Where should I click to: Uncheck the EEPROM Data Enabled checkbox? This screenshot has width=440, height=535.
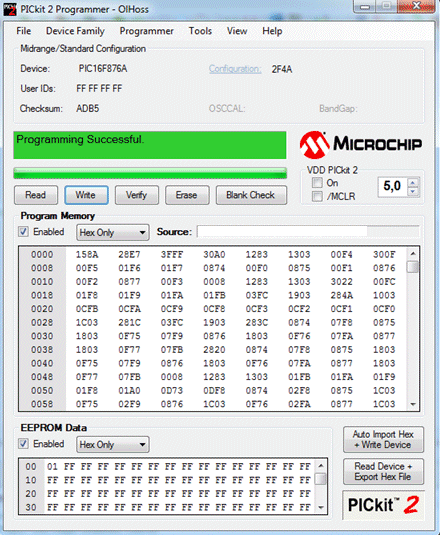(x=23, y=444)
